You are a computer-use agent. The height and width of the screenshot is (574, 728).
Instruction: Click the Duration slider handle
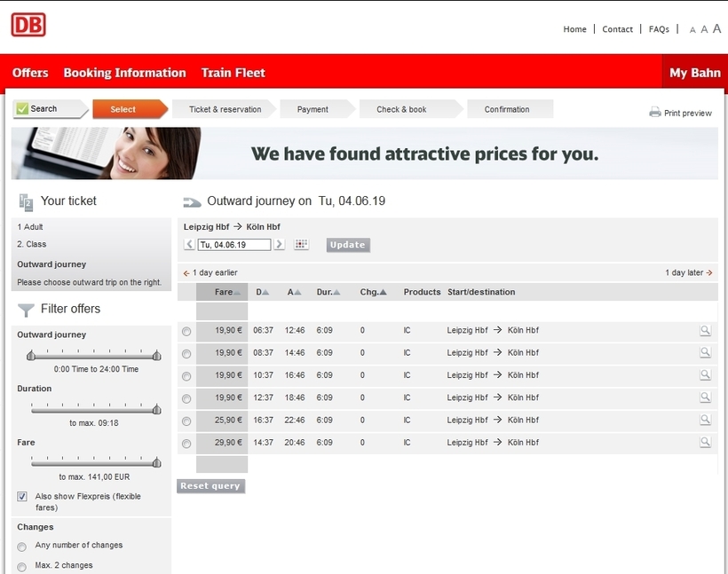click(157, 409)
